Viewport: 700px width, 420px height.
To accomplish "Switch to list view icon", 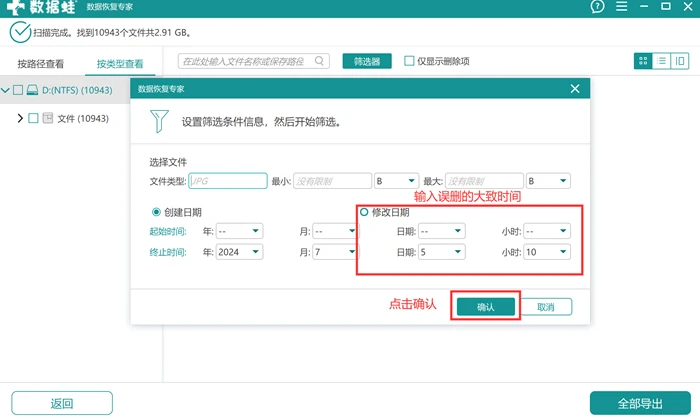I will coord(661,61).
